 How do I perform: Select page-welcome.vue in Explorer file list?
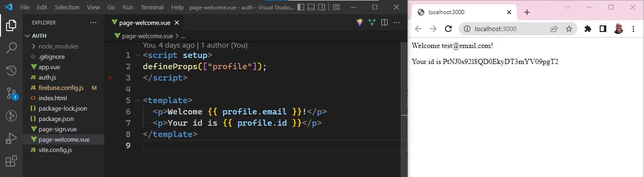tap(63, 139)
